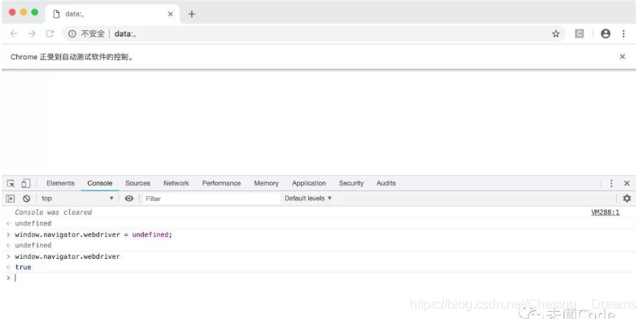Image resolution: width=644 pixels, height=319 pixels.
Task: Click the 'window.navigator.webdriver = undefined;' line
Action: [94, 234]
